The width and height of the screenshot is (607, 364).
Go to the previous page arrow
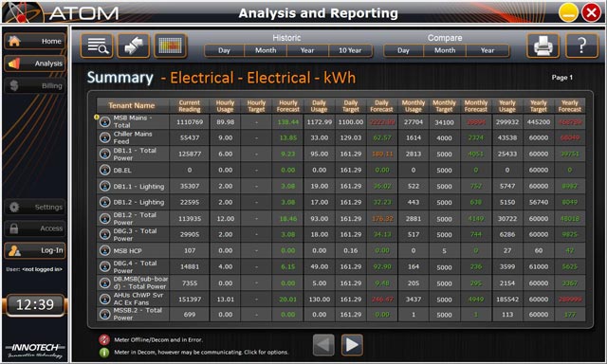pos(323,345)
